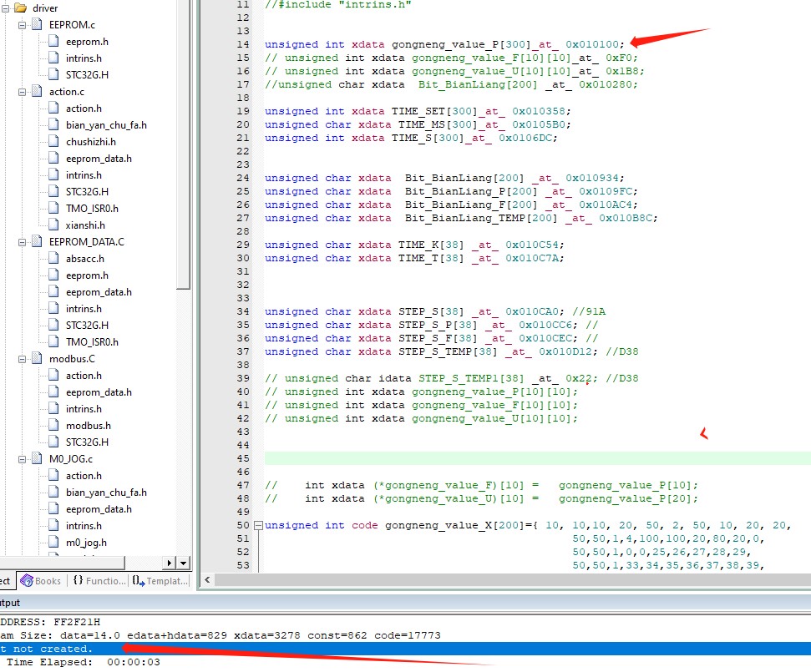This screenshot has width=811, height=672.
Task: Click the project tree scroll-down arrow
Action: pos(183,563)
